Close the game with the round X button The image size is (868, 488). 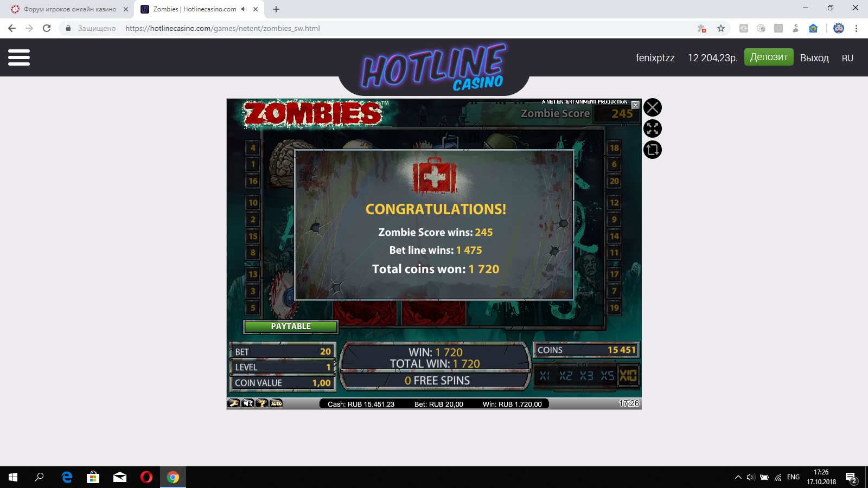point(653,107)
